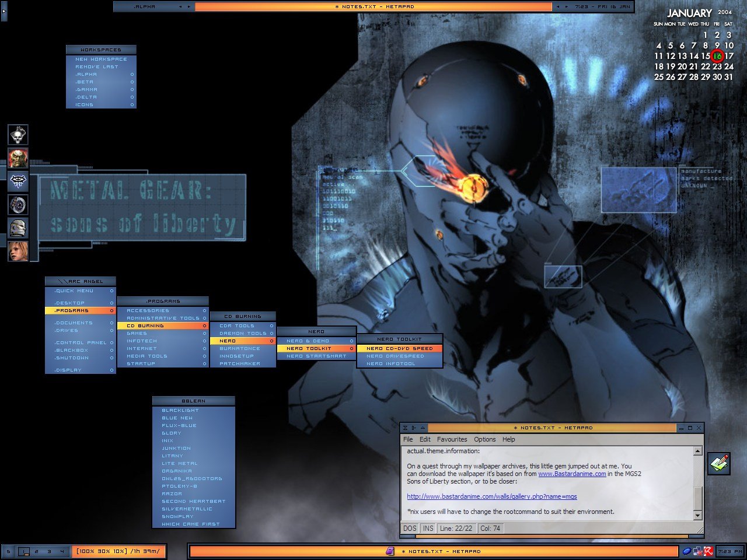Click the circled date 16 in calendar

pyautogui.click(x=717, y=56)
